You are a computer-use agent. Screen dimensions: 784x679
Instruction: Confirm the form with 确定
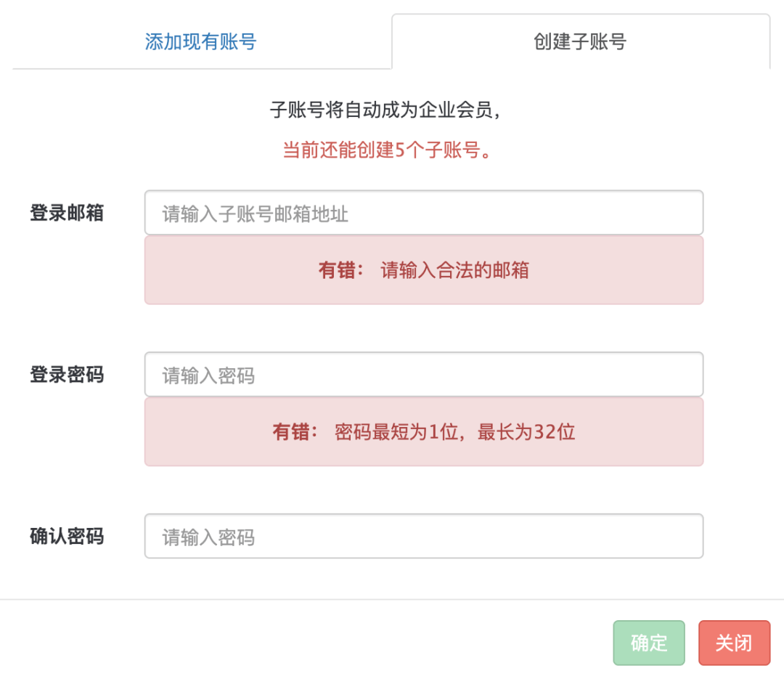pos(648,643)
